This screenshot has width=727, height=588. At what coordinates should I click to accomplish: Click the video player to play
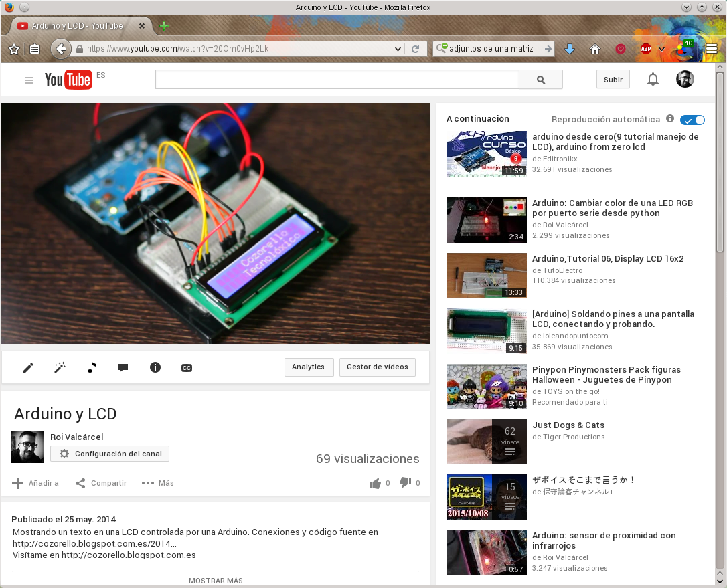[x=216, y=223]
